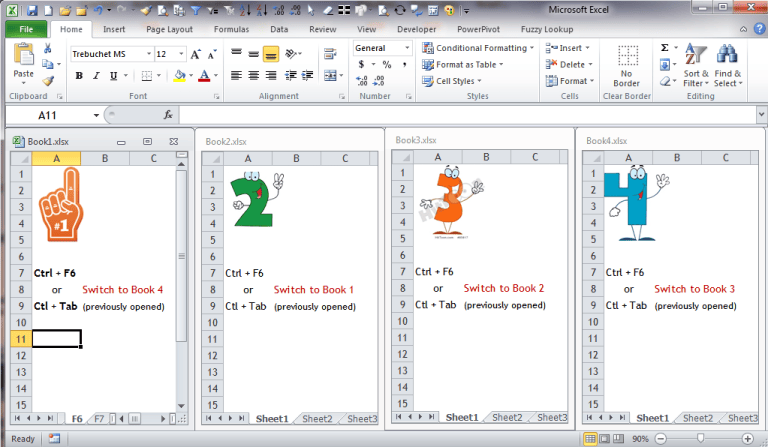Toggle Italic formatting
Image resolution: width=768 pixels, height=447 pixels.
pos(96,75)
